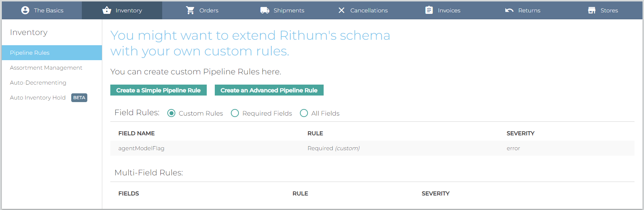Click the clipboard Invoices icon
Image resolution: width=644 pixels, height=210 pixels.
(429, 10)
